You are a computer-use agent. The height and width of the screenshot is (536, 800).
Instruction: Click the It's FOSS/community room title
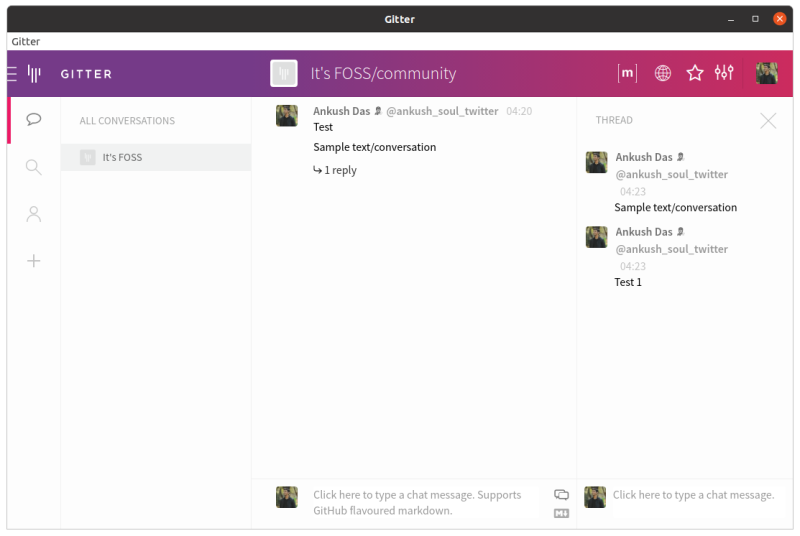[x=383, y=73]
